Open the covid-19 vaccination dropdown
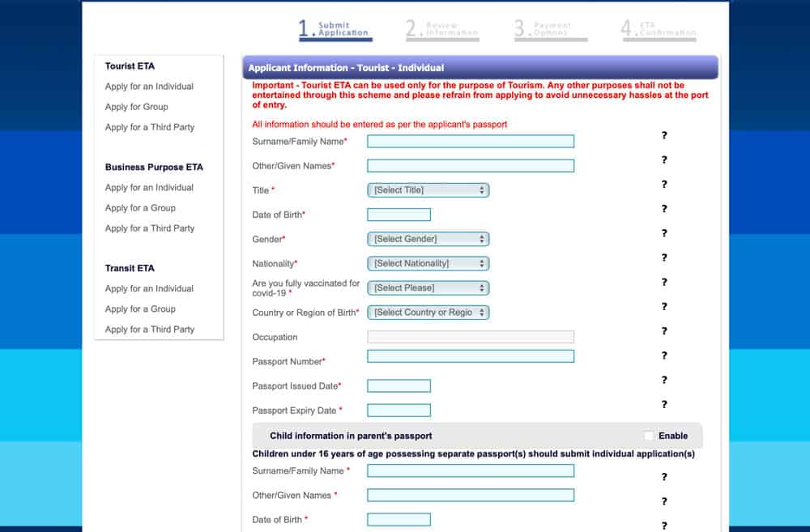This screenshot has width=810, height=532. tap(428, 287)
